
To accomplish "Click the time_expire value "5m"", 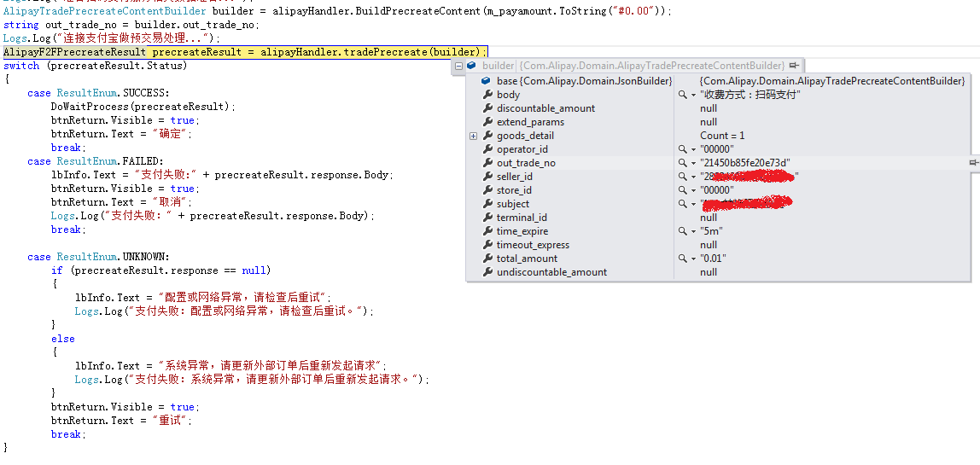I will [711, 231].
